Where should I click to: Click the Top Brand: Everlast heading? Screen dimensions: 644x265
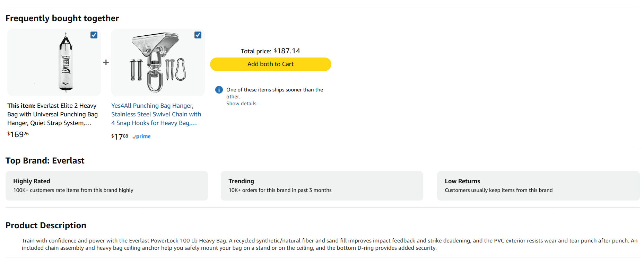(x=45, y=161)
